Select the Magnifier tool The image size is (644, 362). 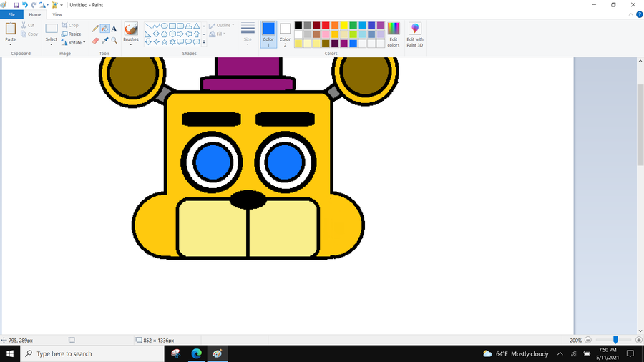[x=114, y=41]
